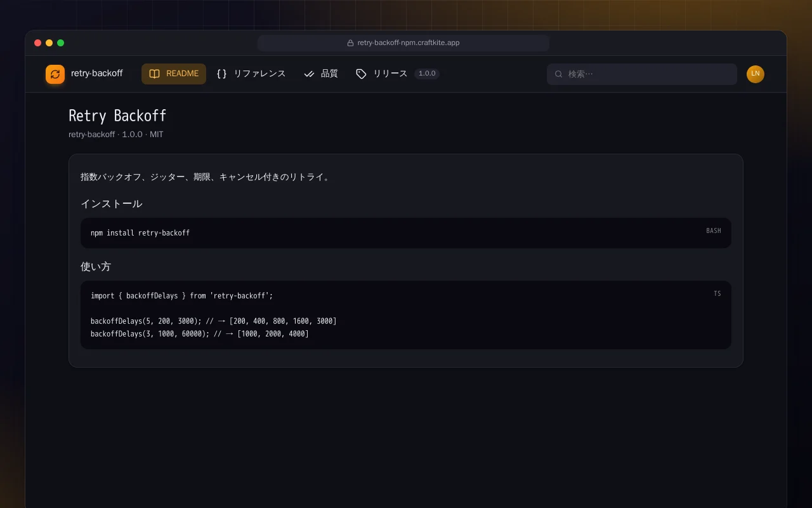Click the BASH language label
The image size is (812, 508).
pos(714,231)
